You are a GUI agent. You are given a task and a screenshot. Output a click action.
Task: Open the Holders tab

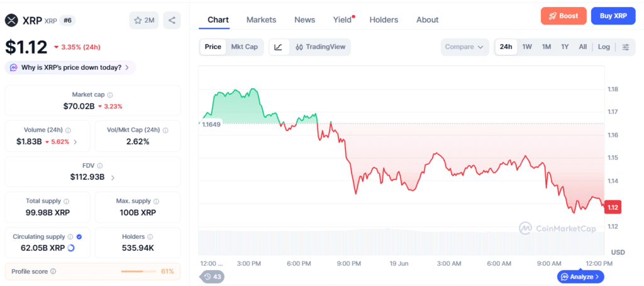(x=384, y=20)
